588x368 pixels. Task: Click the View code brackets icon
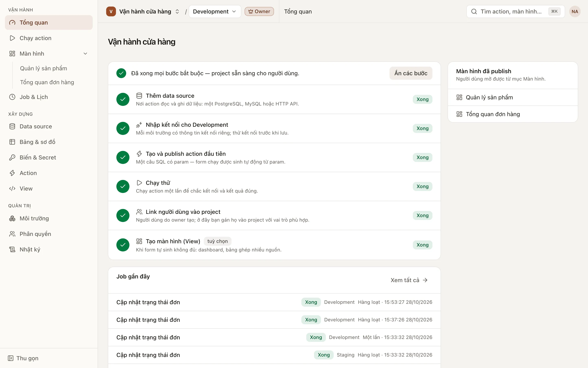point(12,189)
